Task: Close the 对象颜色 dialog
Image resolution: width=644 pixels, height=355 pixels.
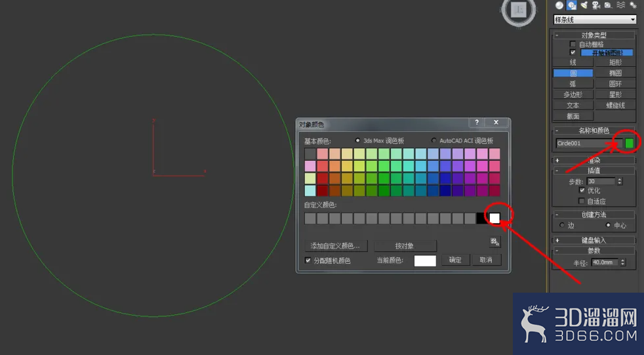Action: point(496,123)
